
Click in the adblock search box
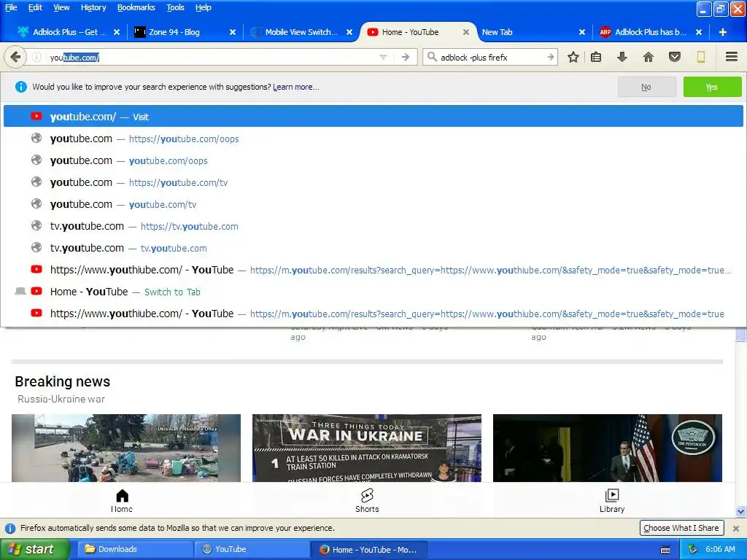point(491,57)
